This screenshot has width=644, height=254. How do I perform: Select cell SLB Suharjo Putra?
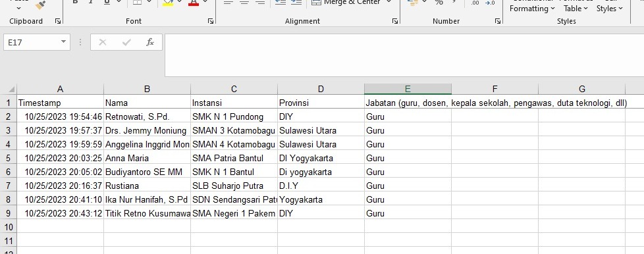coord(234,186)
